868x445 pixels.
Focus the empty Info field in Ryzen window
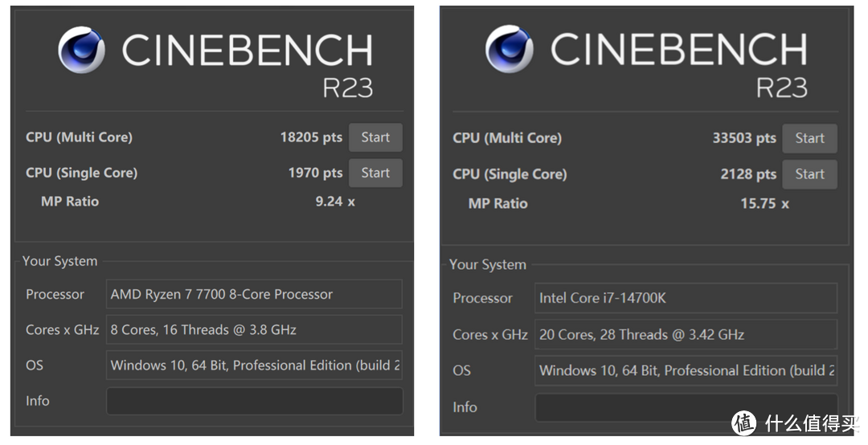tap(254, 401)
